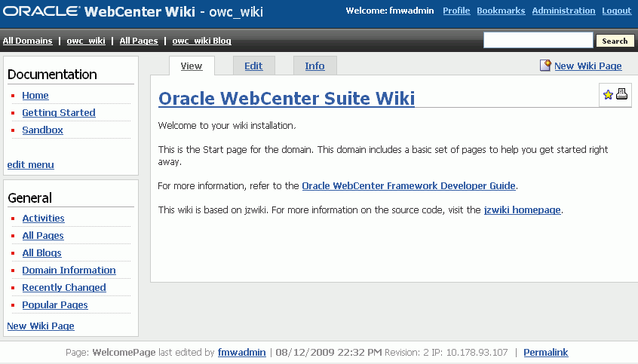638x364 pixels.
Task: Go to Home in Documentation menu
Action: (35, 96)
